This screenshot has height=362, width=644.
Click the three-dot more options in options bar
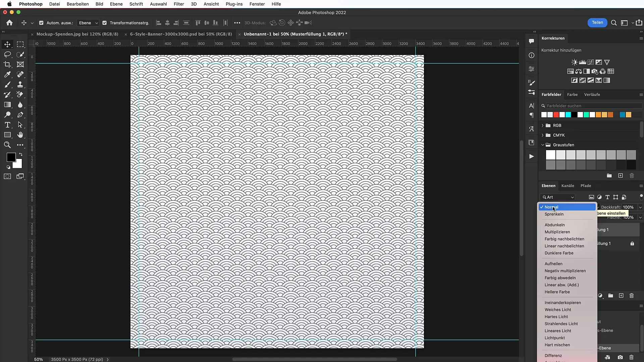point(237,23)
